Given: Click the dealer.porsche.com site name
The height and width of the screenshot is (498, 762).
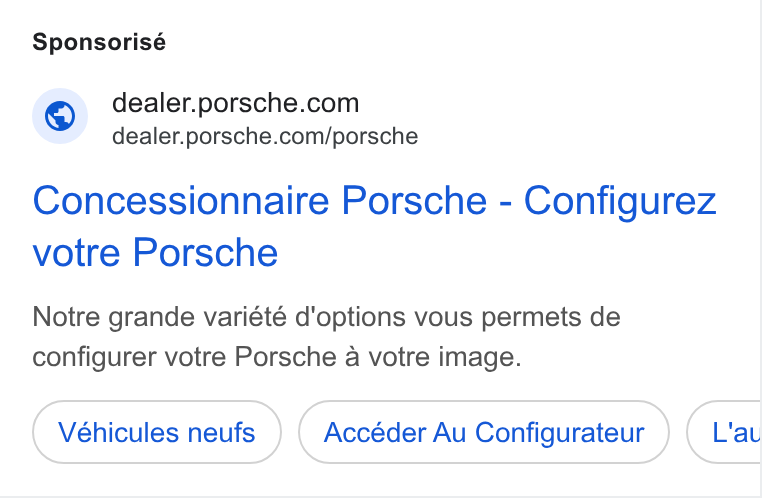Looking at the screenshot, I should tap(236, 103).
